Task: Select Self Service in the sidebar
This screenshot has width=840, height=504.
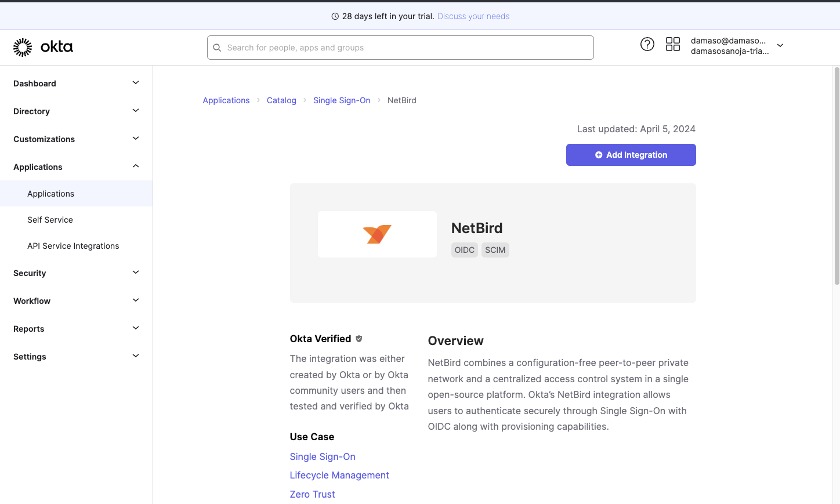Action: (50, 220)
